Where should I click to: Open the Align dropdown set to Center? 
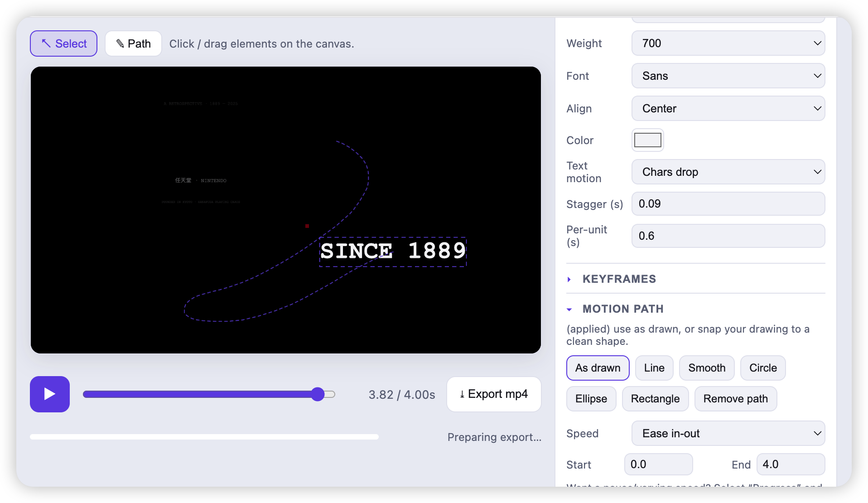[x=728, y=108]
